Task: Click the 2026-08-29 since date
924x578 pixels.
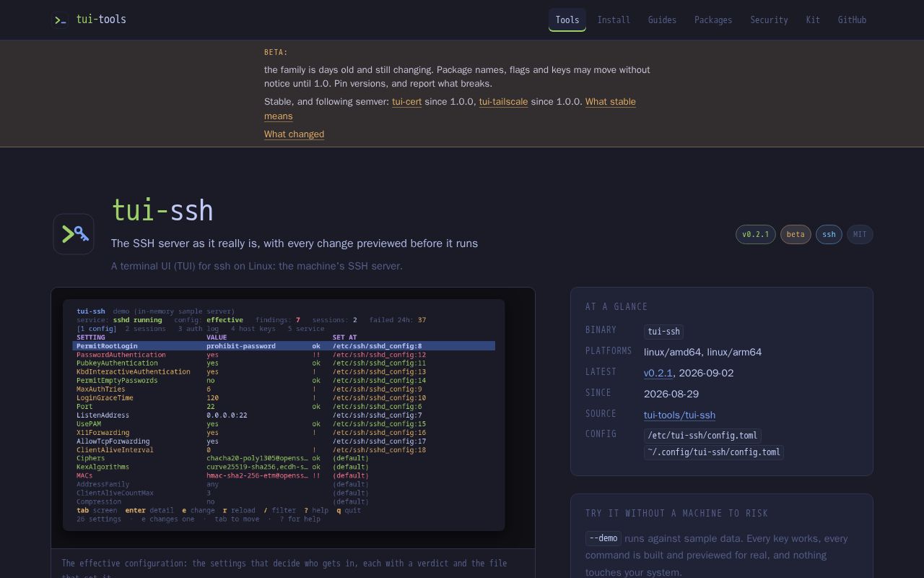Action: pyautogui.click(x=671, y=394)
